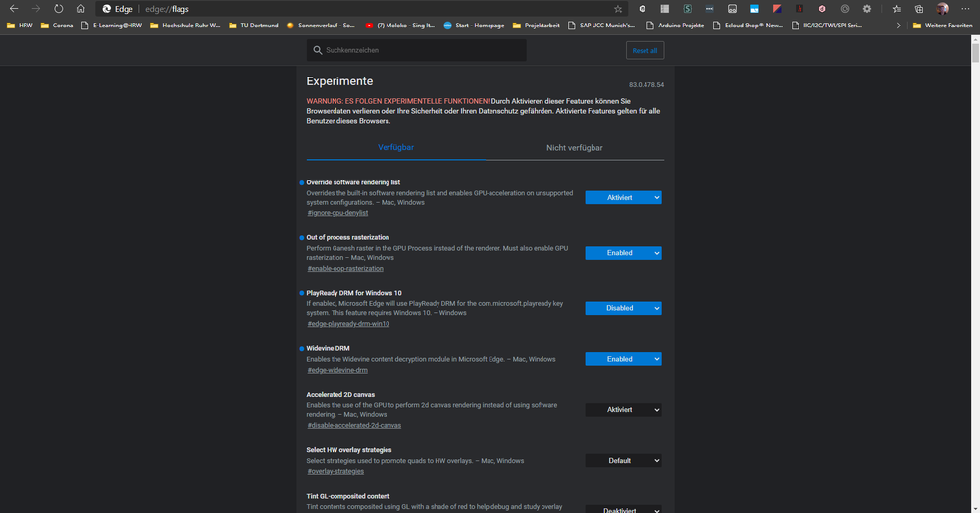Open the pink hexagon extension icon
This screenshot has height=513, width=980.
pos(822,9)
